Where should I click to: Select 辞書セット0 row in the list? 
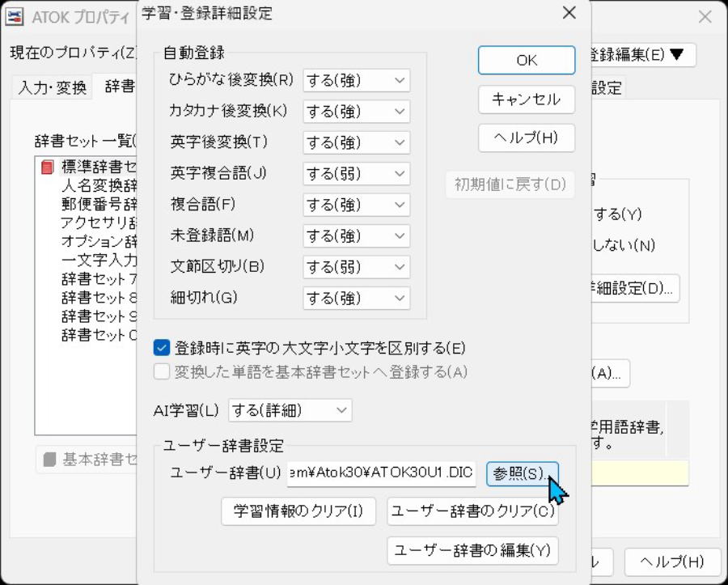99,335
